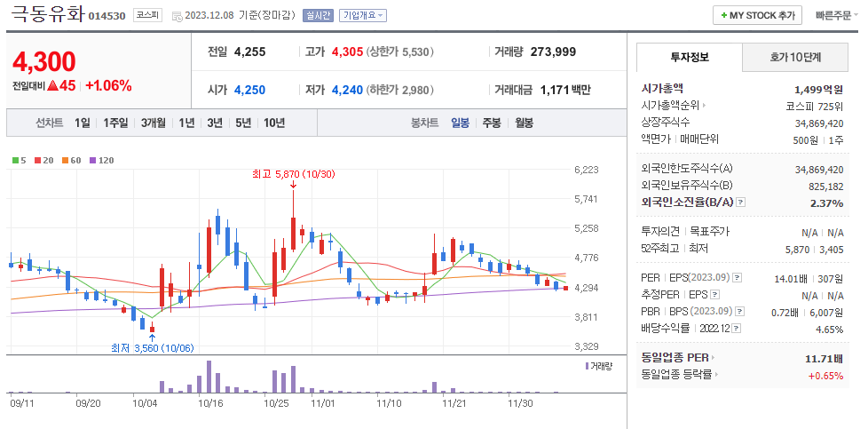Select 1일 line chart period
The image size is (868, 429).
[x=82, y=123]
